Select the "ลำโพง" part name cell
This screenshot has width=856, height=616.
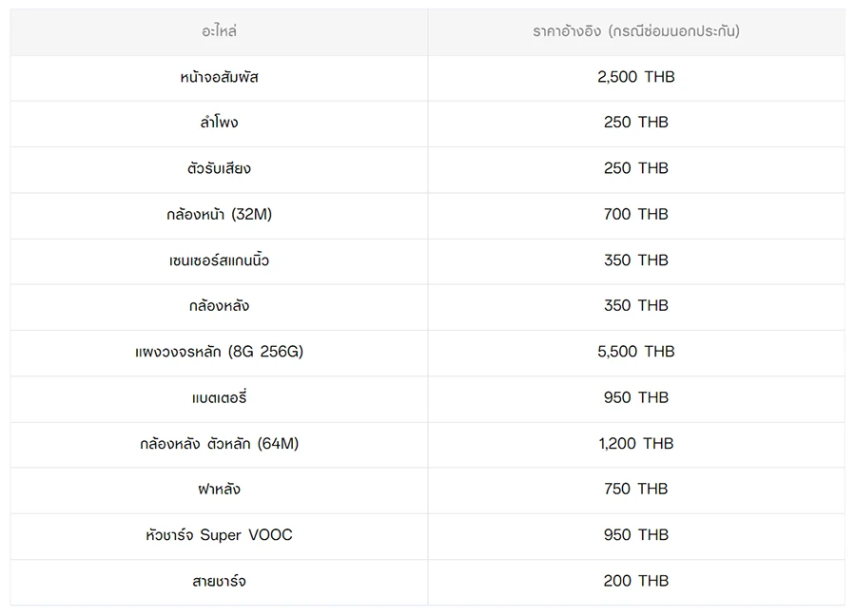[x=219, y=123]
